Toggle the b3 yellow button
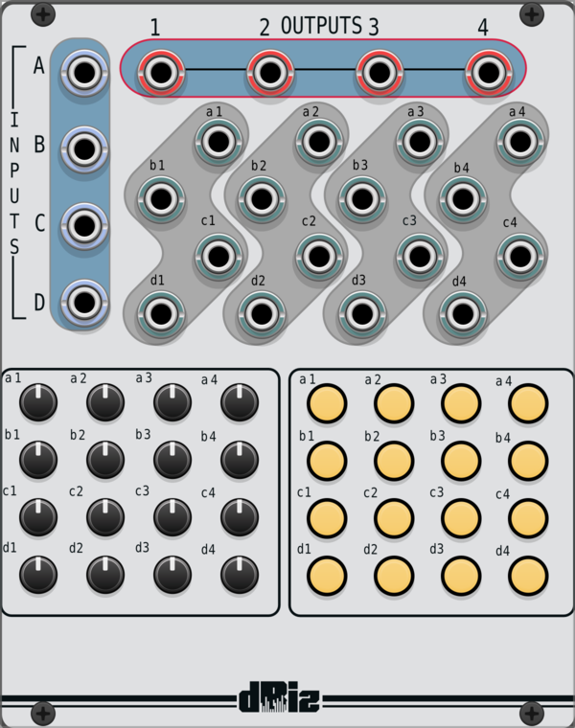575x728 pixels. [461, 461]
